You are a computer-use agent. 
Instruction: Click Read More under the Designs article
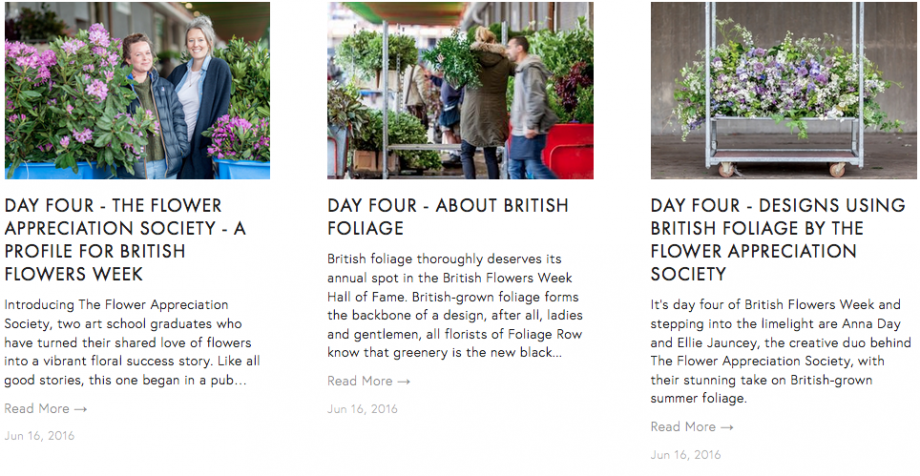click(683, 427)
